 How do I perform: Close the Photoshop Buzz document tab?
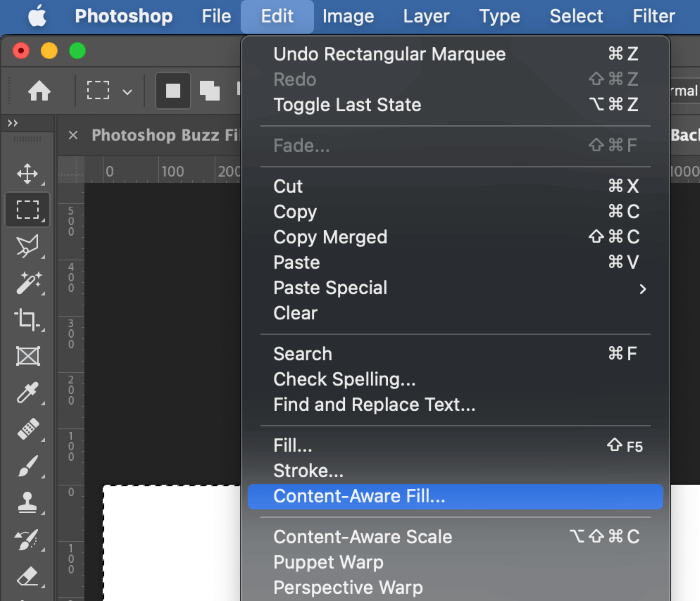click(x=73, y=135)
